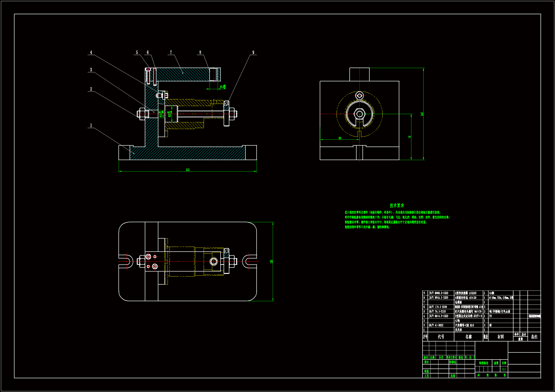Viewport: 555px width, 392px height.
Task: Select the 材料 column header cell
Action: pos(501,337)
